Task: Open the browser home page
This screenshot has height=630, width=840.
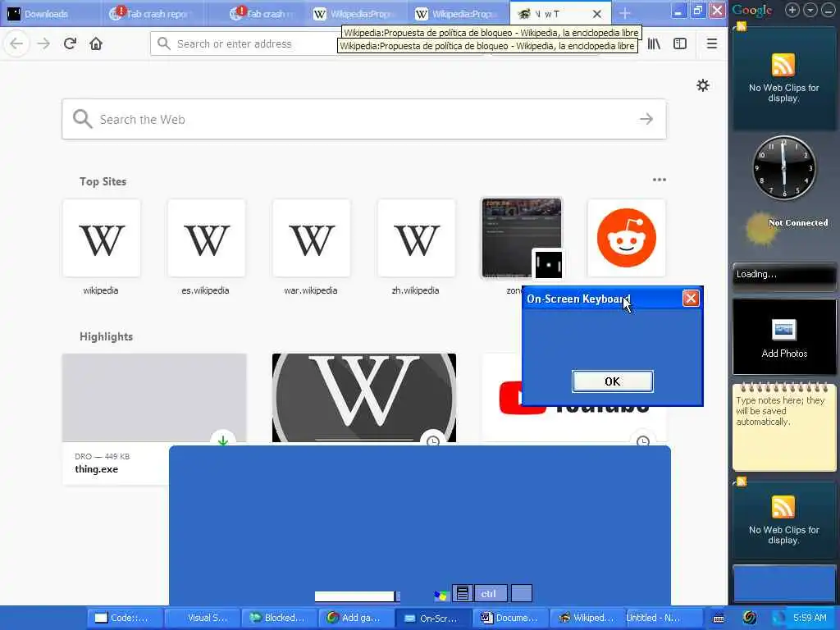Action: [x=96, y=43]
